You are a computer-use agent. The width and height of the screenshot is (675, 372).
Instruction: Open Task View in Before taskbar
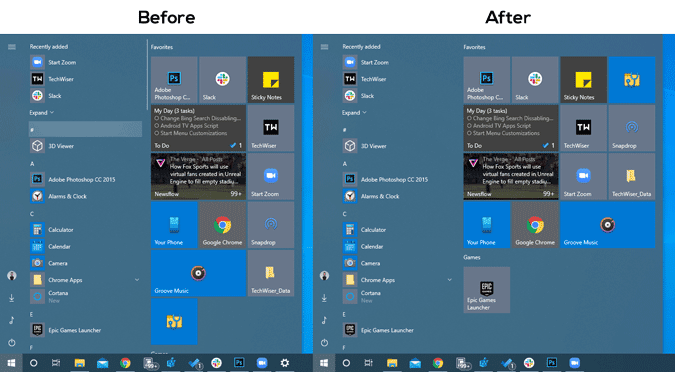click(x=56, y=363)
